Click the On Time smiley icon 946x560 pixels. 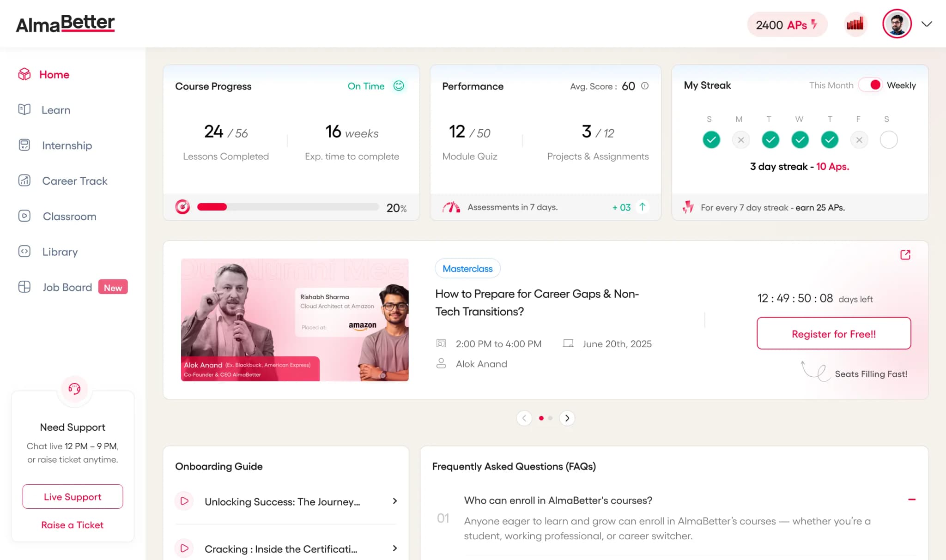(399, 86)
